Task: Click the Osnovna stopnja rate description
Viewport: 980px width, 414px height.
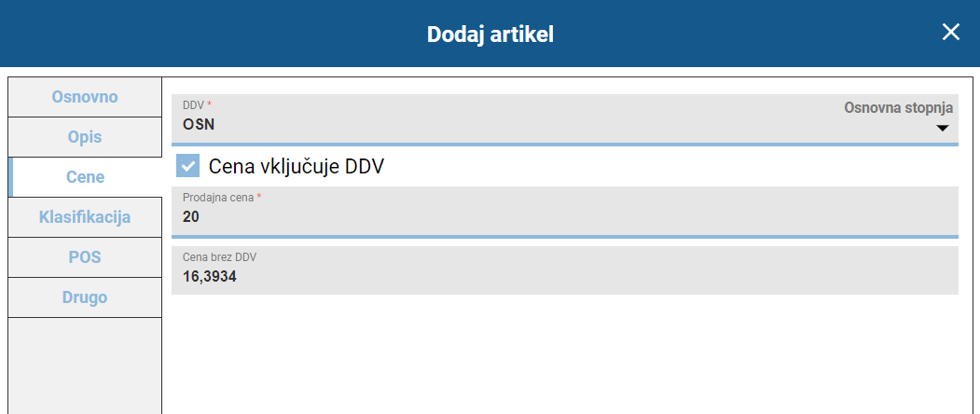Action: (898, 107)
